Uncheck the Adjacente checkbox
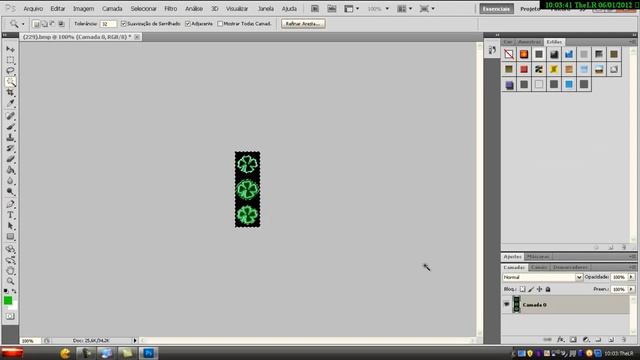This screenshot has height=360, width=640. point(188,24)
